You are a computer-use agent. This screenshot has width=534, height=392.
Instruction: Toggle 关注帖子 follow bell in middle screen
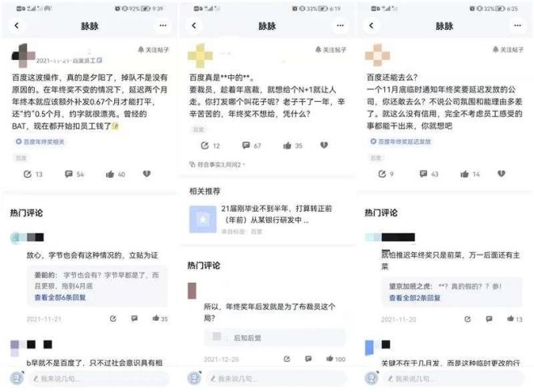coord(330,49)
